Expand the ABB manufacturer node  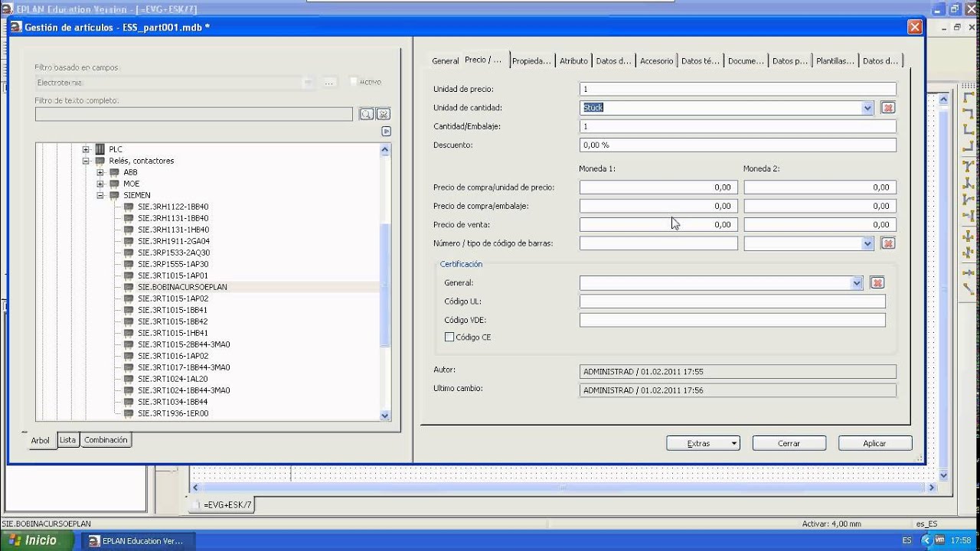pos(100,172)
